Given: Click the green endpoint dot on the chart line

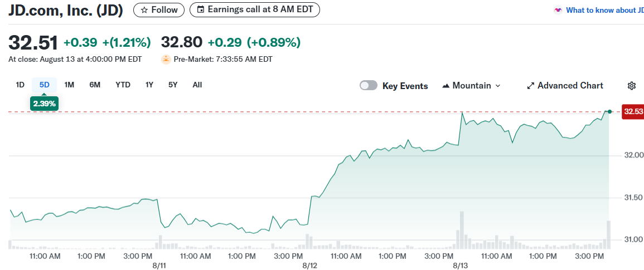Looking at the screenshot, I should point(609,111).
